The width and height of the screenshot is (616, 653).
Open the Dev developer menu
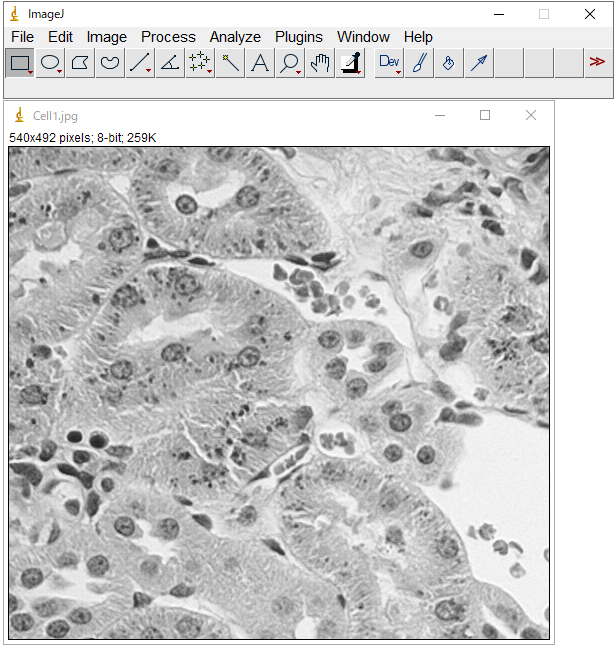click(x=389, y=64)
